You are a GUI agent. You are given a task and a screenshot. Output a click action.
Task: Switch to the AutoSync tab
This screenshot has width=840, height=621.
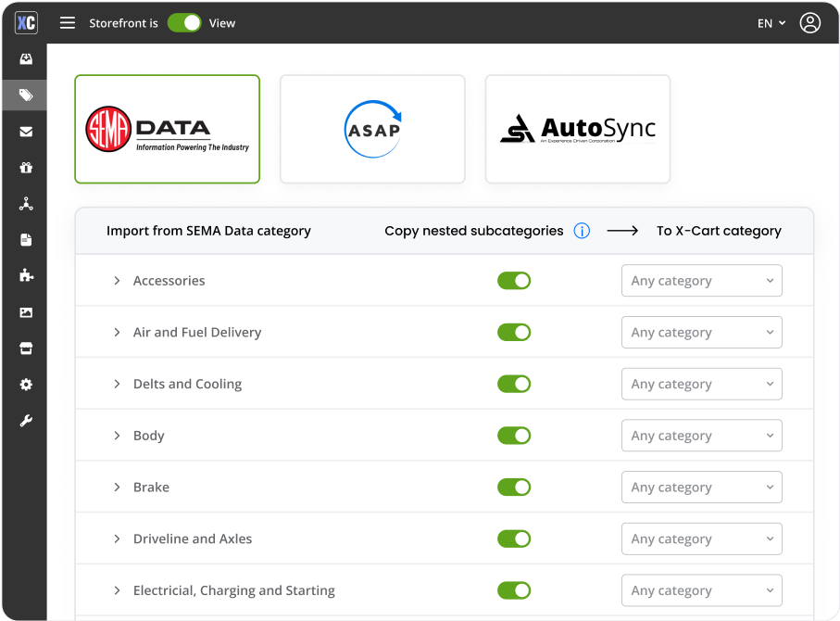pyautogui.click(x=576, y=129)
